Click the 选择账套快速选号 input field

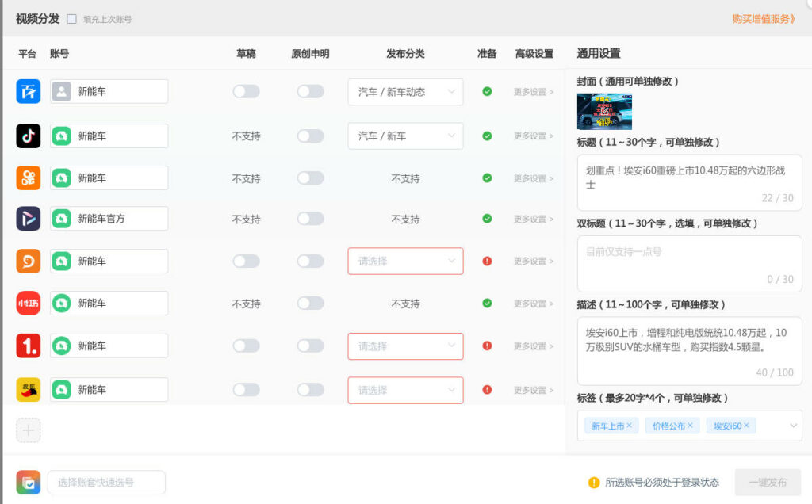tap(106, 482)
